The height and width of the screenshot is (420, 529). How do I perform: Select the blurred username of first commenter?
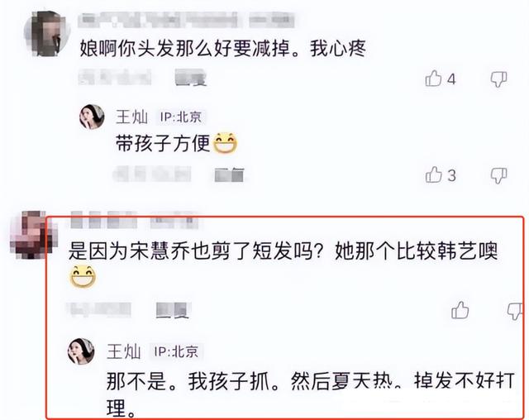coord(186,20)
